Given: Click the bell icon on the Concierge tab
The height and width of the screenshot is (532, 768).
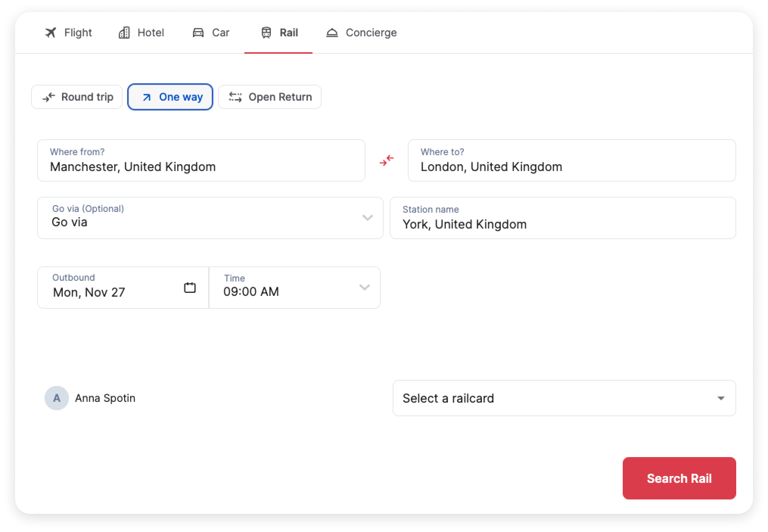Looking at the screenshot, I should pyautogui.click(x=332, y=33).
